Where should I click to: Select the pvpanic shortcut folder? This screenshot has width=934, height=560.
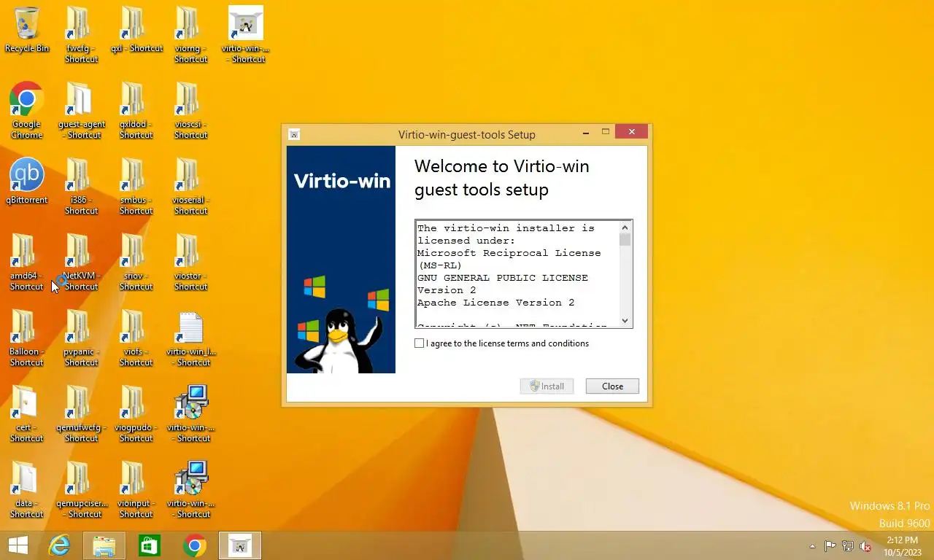coord(81,338)
